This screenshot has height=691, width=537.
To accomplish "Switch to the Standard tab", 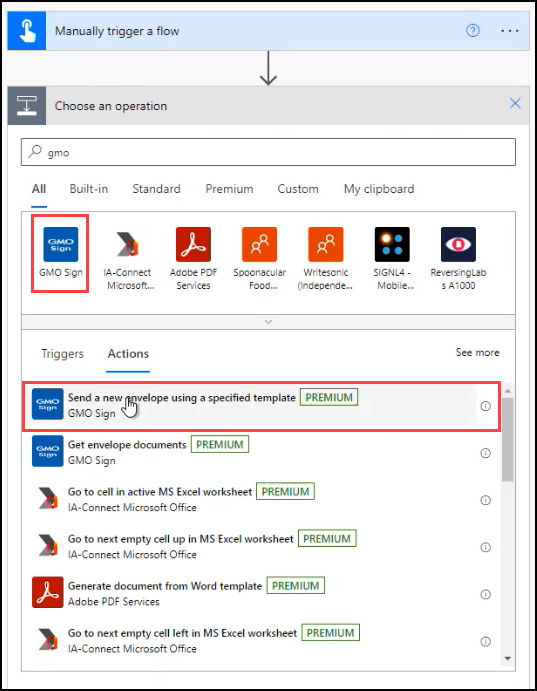I will coord(156,189).
